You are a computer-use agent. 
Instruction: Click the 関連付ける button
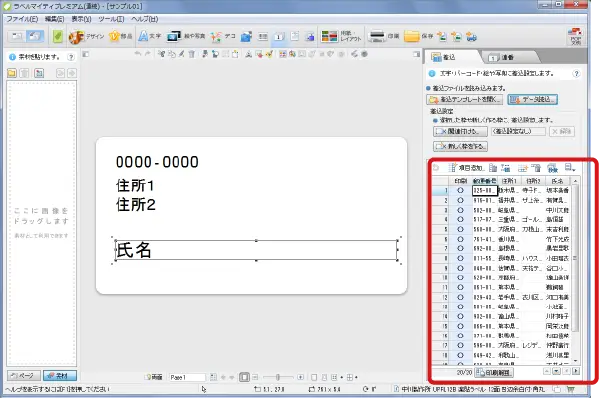coord(460,131)
